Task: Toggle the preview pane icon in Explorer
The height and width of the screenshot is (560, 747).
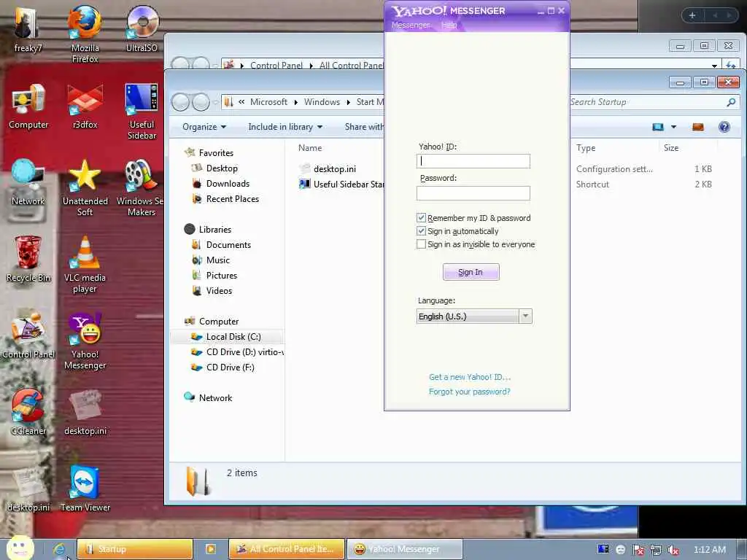Action: 698,127
